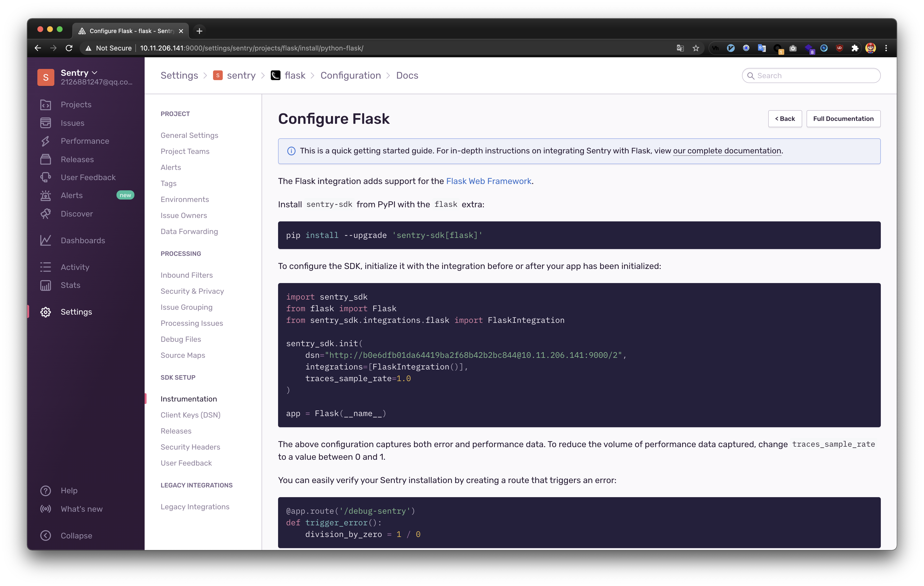The width and height of the screenshot is (924, 586).
Task: Open Performance lightning bolt icon
Action: [x=45, y=141]
